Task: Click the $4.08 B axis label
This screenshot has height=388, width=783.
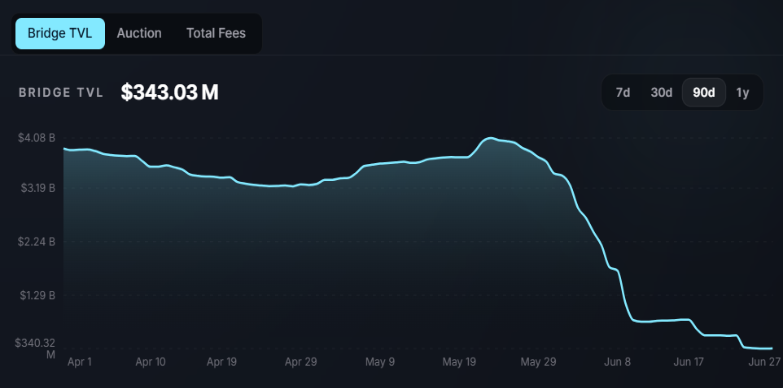Action: coord(36,138)
